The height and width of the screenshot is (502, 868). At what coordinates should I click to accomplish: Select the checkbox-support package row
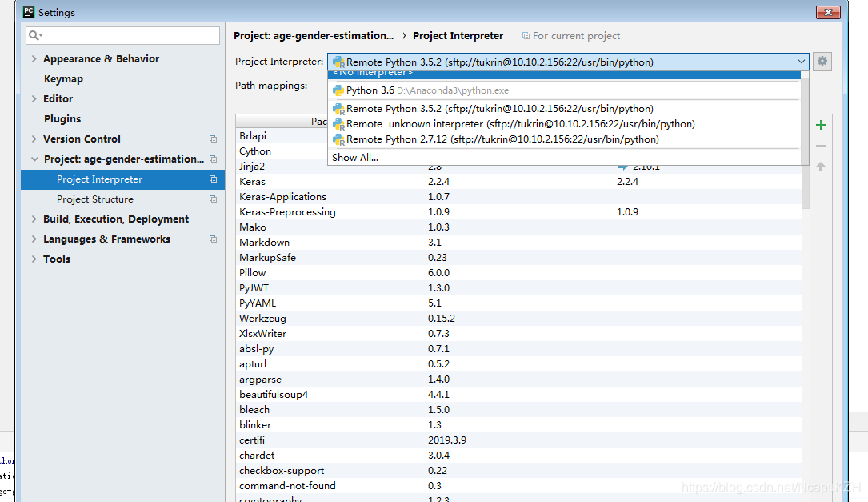pyautogui.click(x=518, y=471)
